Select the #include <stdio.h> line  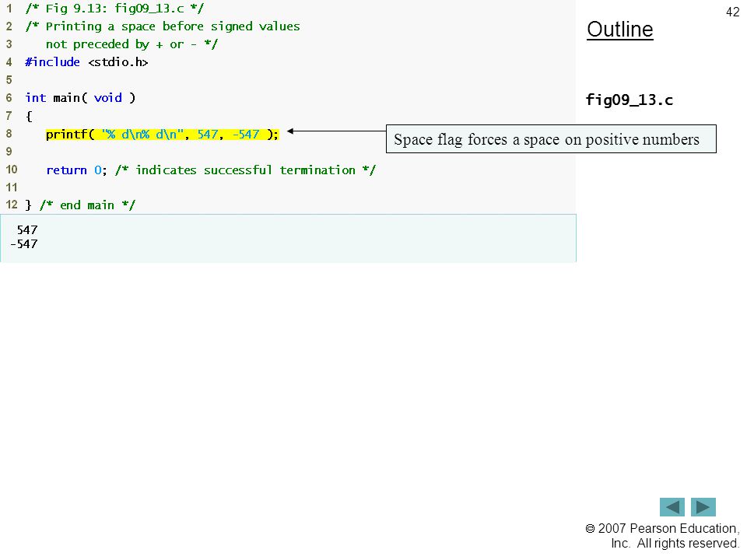click(x=86, y=62)
